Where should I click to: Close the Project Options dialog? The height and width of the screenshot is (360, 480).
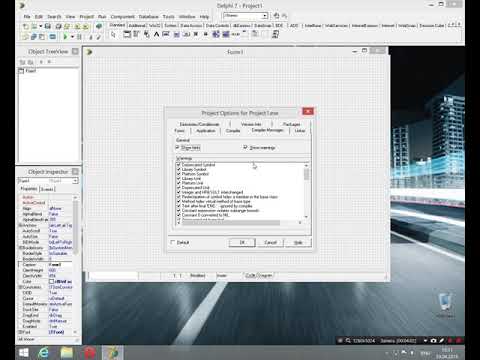click(x=308, y=111)
